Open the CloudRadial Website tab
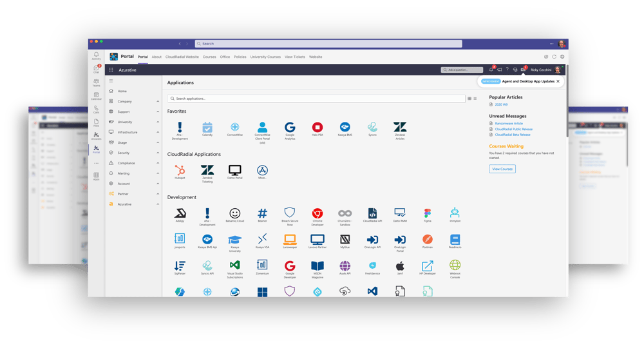The image size is (644, 348). (x=182, y=57)
